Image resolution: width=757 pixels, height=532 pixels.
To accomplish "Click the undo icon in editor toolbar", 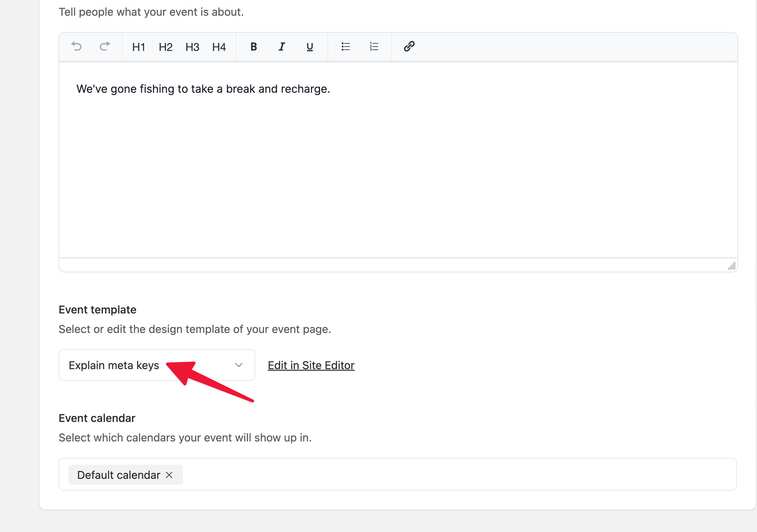I will pos(76,47).
